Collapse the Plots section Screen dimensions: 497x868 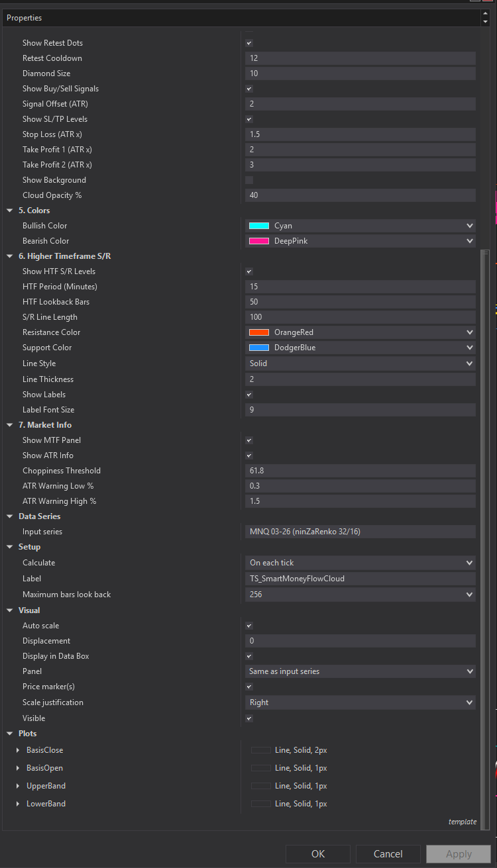click(x=10, y=734)
